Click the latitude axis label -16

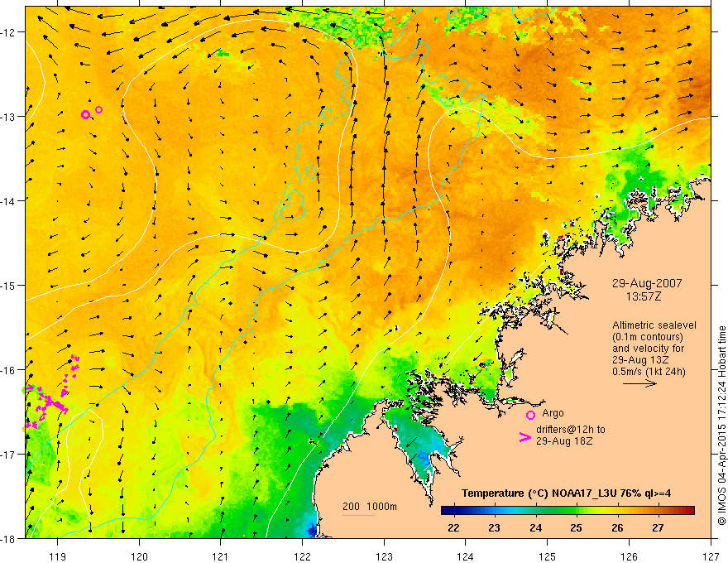pyautogui.click(x=9, y=370)
